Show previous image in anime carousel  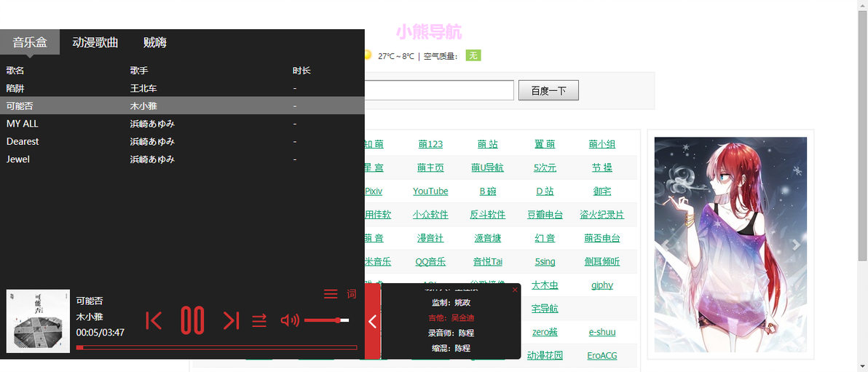pos(667,245)
